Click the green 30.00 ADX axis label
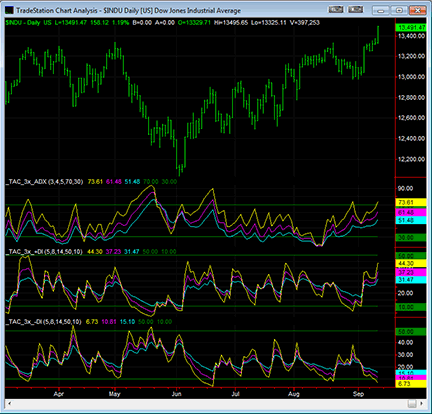 click(x=411, y=238)
